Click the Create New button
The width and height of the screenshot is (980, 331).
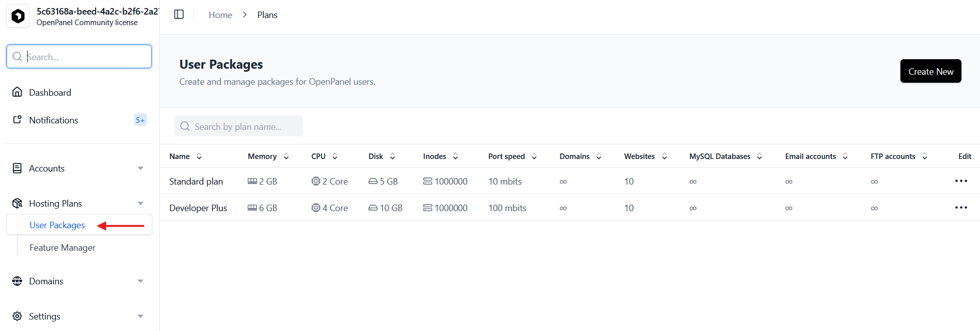click(x=930, y=71)
